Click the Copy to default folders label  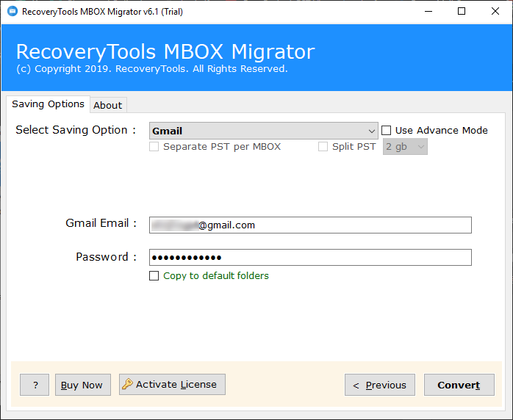click(x=216, y=275)
